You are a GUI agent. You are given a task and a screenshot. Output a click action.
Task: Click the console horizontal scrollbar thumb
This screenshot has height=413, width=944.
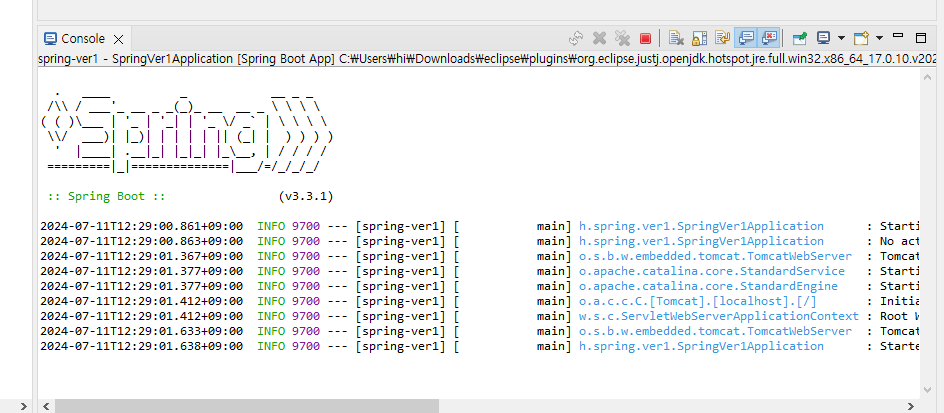(247, 406)
